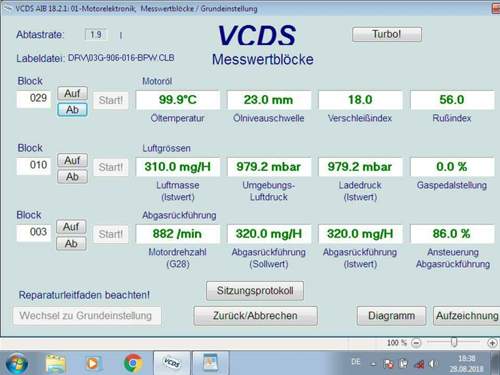Click Auf button for block 029
The height and width of the screenshot is (375, 500).
[x=72, y=93]
